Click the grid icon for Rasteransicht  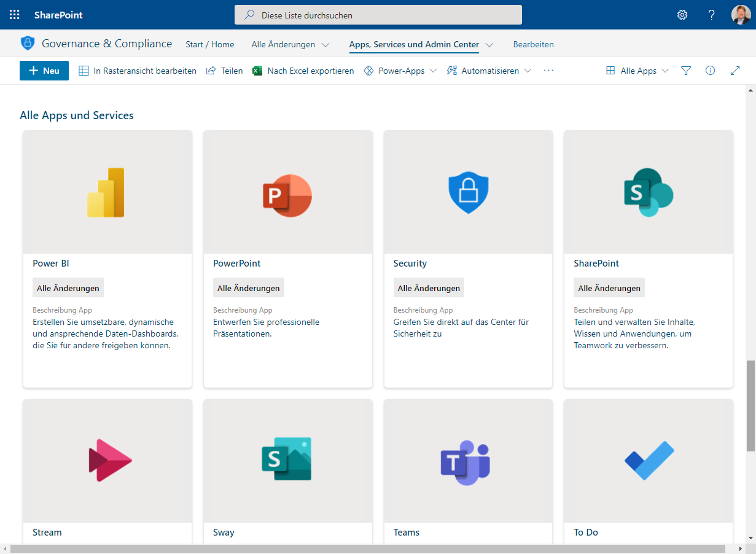tap(84, 71)
